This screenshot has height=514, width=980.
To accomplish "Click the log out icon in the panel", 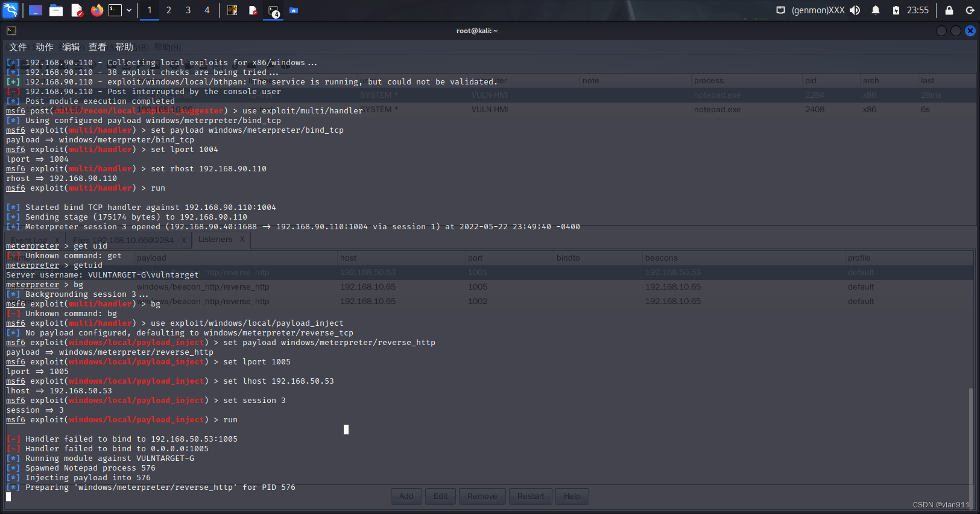I will coord(970,10).
